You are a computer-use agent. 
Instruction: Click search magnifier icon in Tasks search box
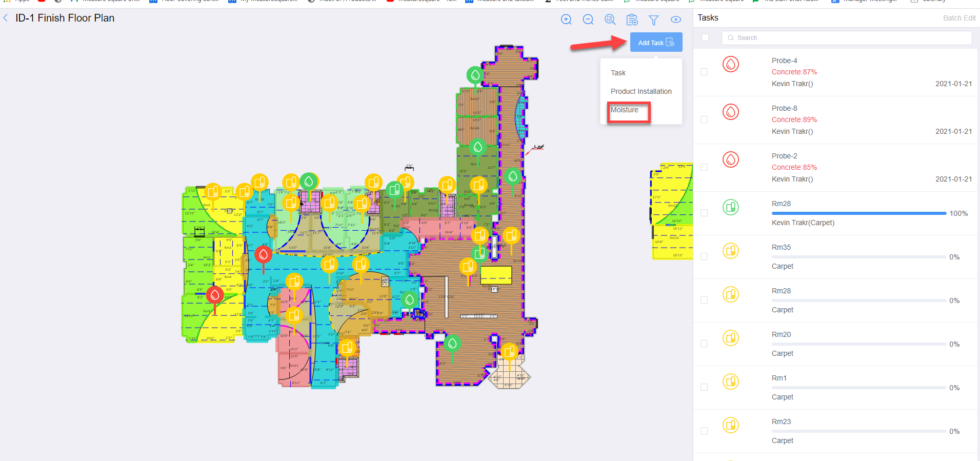[x=731, y=38]
